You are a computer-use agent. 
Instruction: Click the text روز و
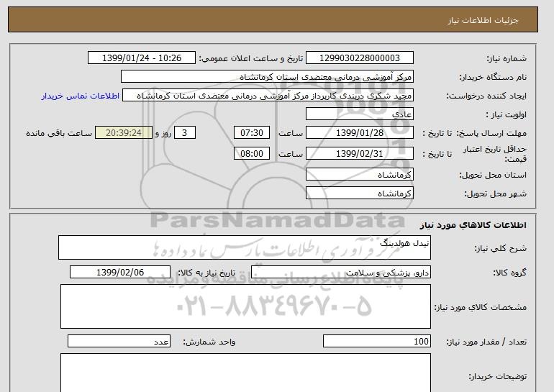pos(163,133)
